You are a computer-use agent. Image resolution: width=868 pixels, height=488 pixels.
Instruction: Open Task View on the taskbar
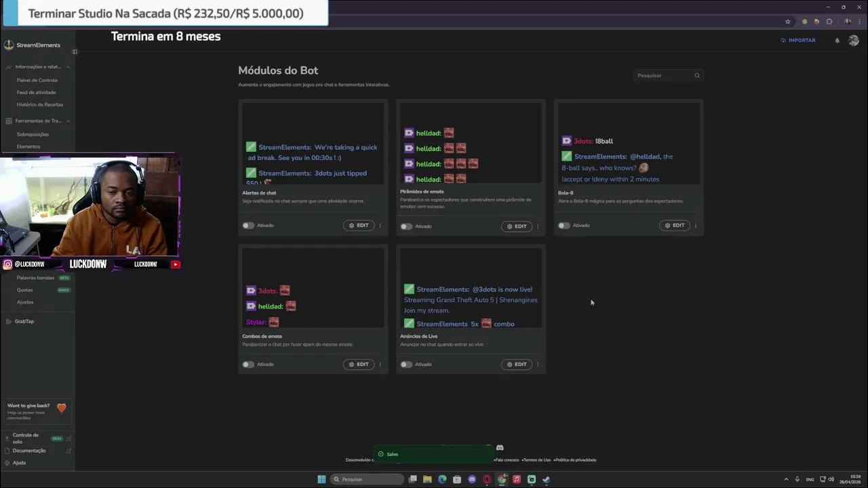pos(412,479)
